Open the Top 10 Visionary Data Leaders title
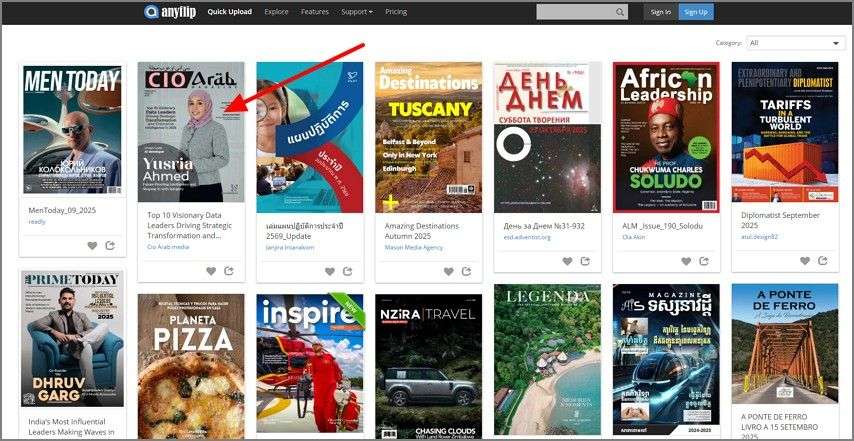This screenshot has height=441, width=854. [190, 225]
